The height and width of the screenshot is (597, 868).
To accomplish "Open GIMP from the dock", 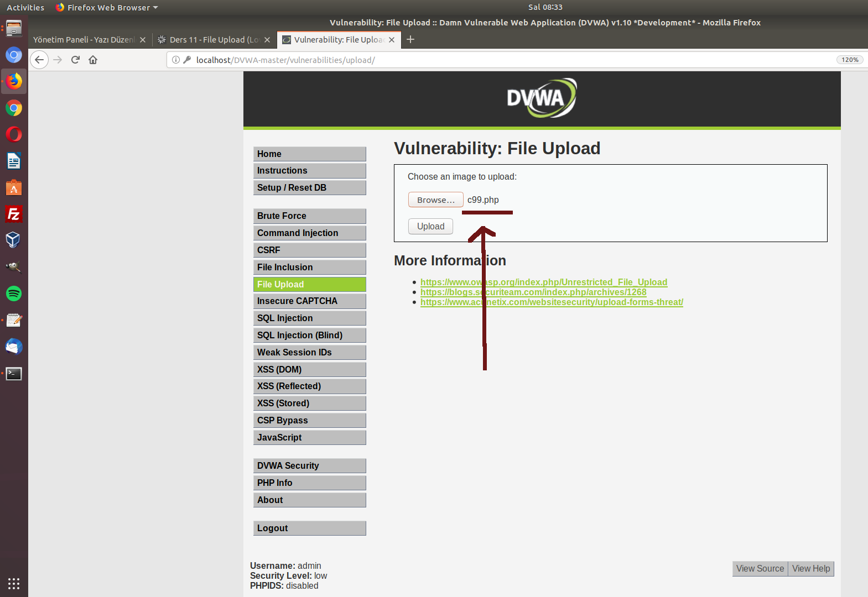I will pos(14,267).
